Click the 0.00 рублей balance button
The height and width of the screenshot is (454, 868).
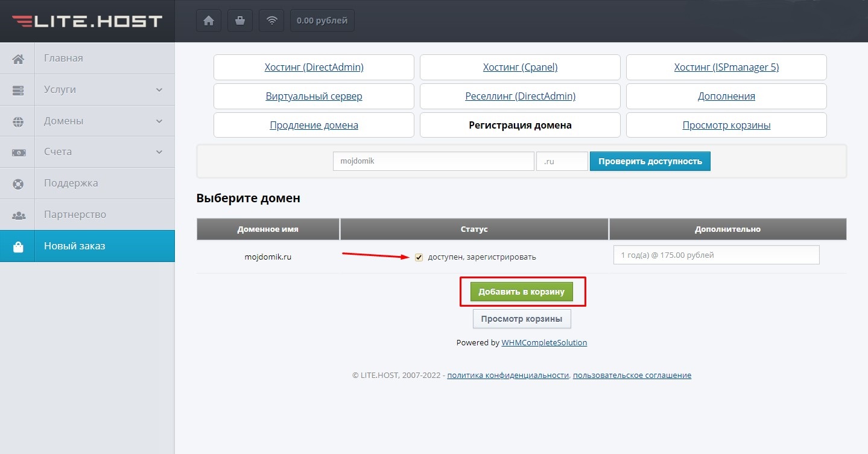[322, 21]
